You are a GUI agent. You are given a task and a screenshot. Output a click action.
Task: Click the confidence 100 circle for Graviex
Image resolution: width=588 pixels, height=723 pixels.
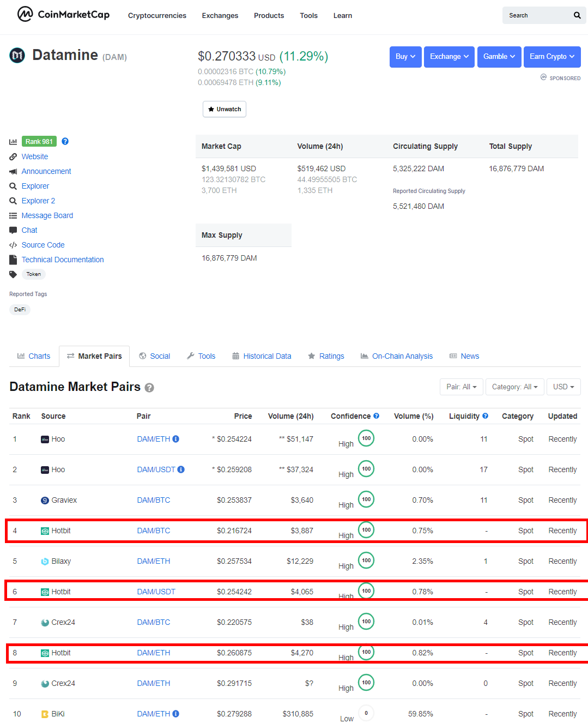(x=366, y=499)
